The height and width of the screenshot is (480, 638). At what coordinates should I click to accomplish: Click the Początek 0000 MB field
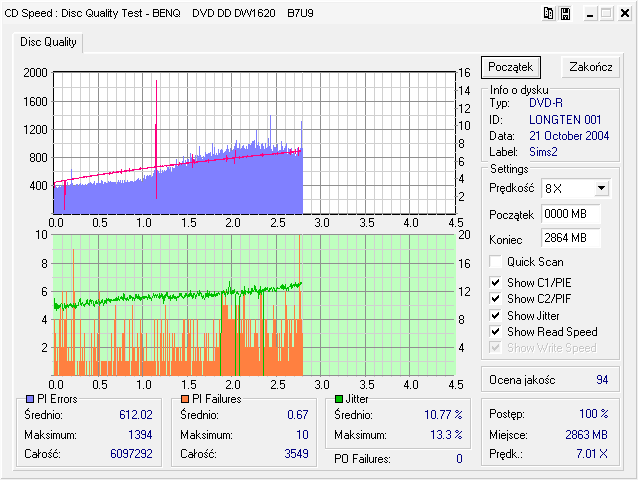pos(570,214)
